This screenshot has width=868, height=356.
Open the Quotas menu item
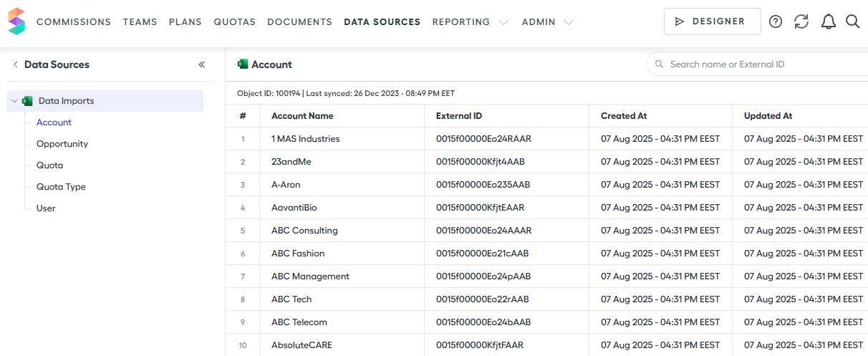click(x=234, y=22)
